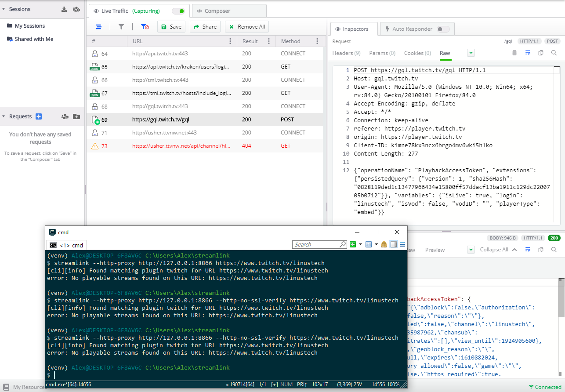Screen dimensions: 565x392
Task: Create a new requests folder icon
Action: [x=76, y=116]
